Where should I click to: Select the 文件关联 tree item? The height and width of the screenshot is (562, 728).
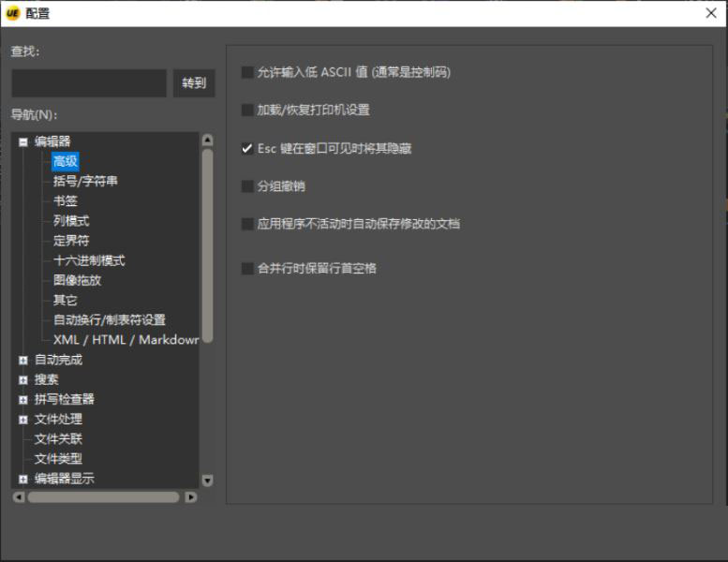(58, 439)
